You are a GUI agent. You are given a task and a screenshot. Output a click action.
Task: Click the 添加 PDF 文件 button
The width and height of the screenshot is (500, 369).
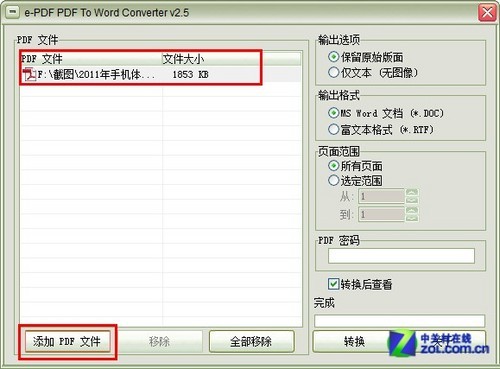(68, 341)
